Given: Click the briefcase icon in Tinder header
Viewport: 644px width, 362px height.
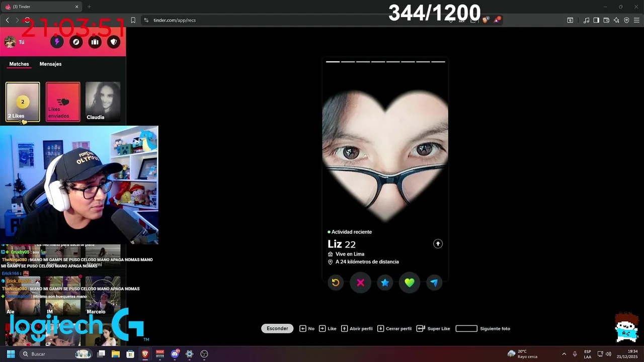Looking at the screenshot, I should (x=95, y=42).
